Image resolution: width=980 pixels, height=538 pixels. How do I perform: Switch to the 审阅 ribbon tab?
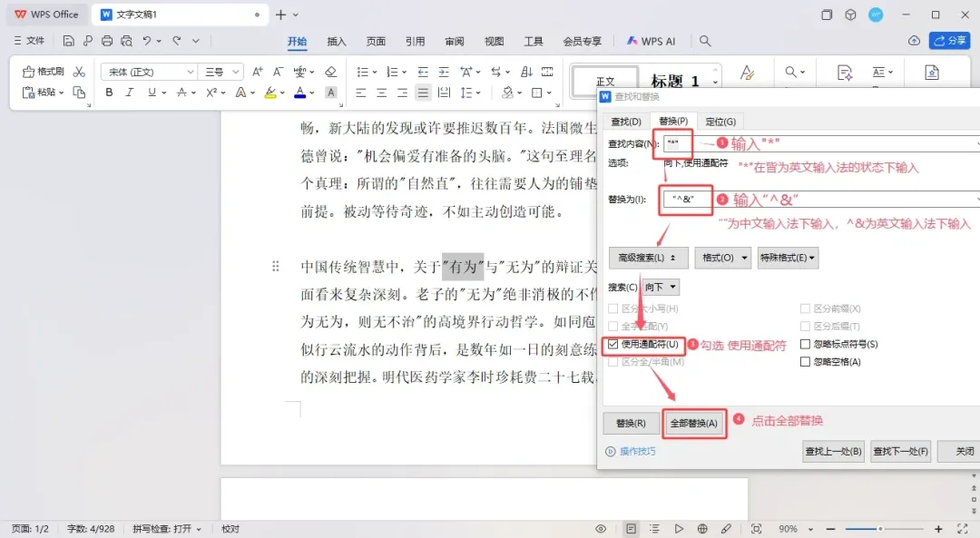(455, 41)
